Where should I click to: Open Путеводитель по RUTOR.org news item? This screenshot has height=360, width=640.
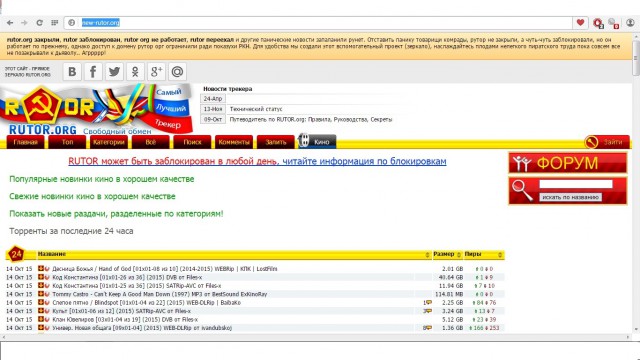click(x=311, y=120)
